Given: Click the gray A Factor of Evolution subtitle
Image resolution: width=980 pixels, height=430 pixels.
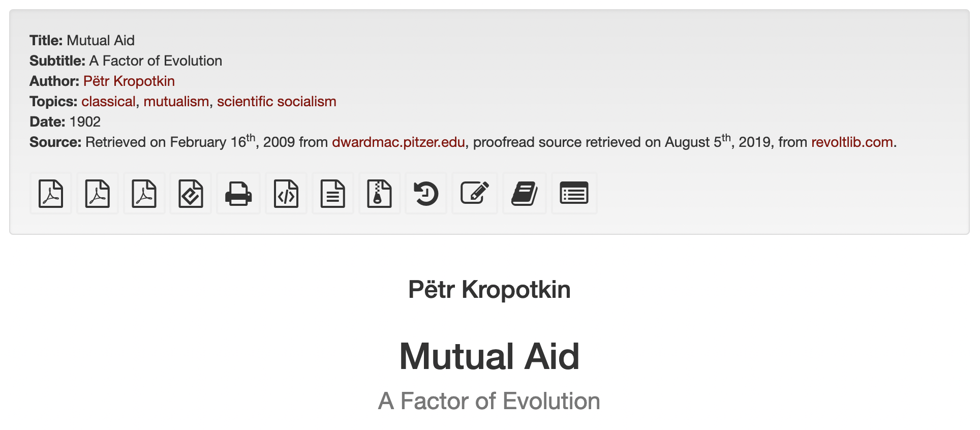Looking at the screenshot, I should (x=489, y=401).
